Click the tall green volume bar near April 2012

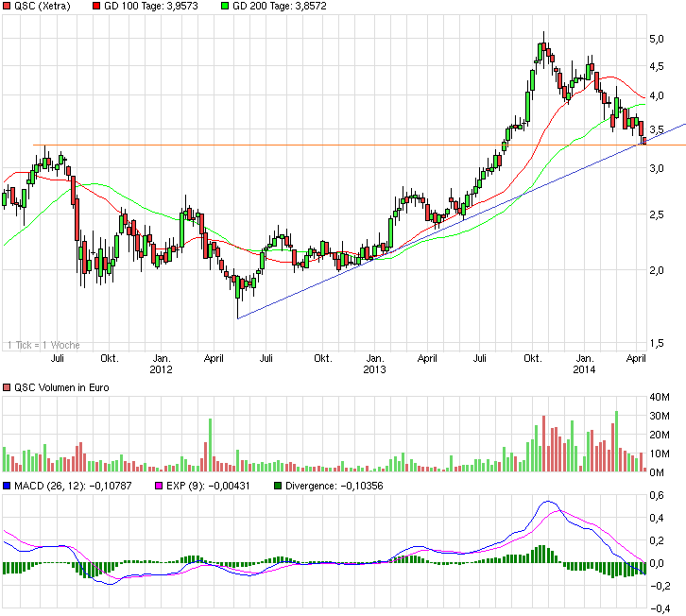coord(210,445)
